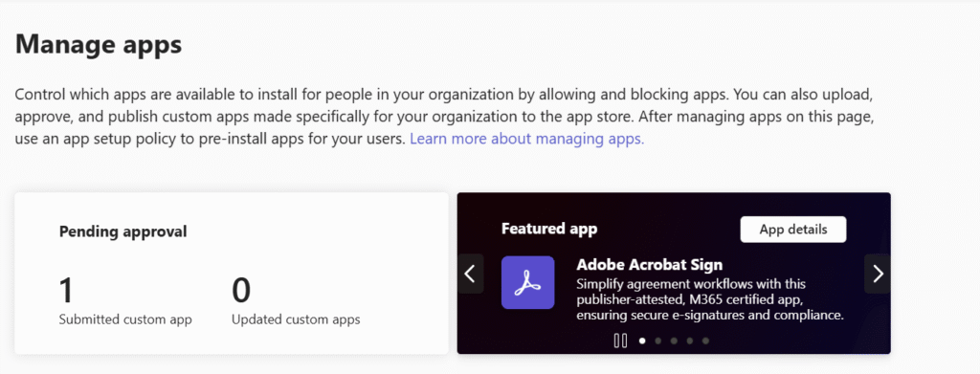This screenshot has width=980, height=374.
Task: Click the Adobe Acrobat Sign description text
Action: point(710,299)
